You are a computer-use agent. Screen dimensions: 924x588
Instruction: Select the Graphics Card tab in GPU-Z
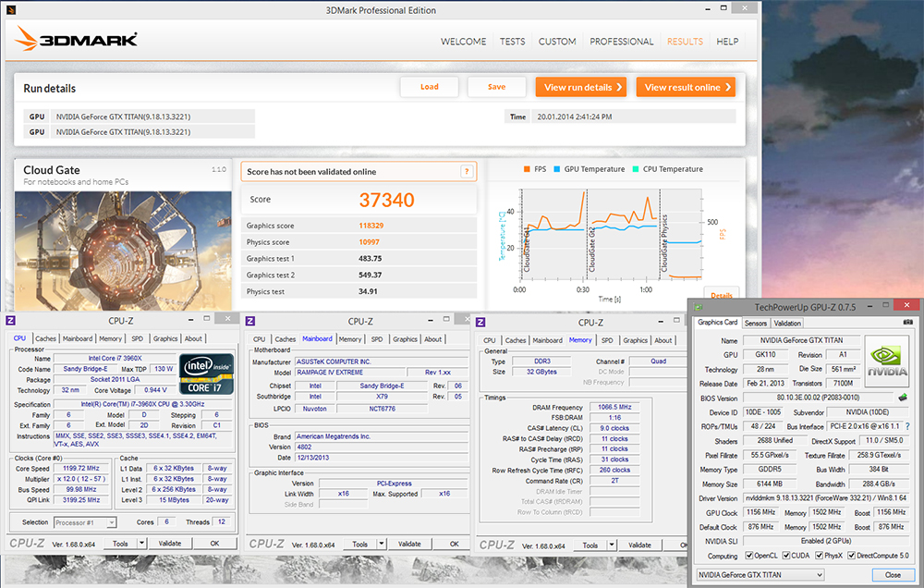tap(717, 323)
